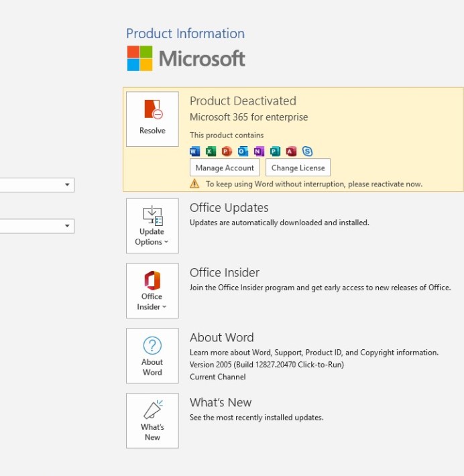Open About Word dialog
The width and height of the screenshot is (464, 476).
tap(152, 356)
